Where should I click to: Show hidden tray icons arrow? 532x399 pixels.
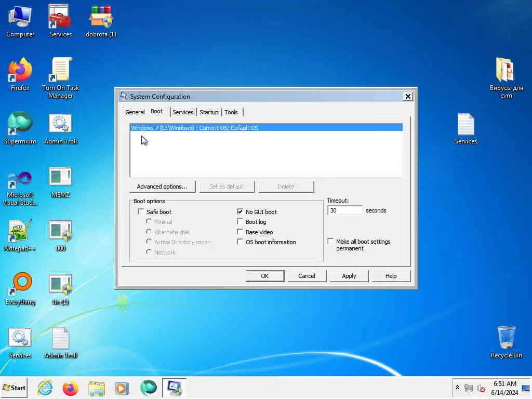(x=457, y=388)
